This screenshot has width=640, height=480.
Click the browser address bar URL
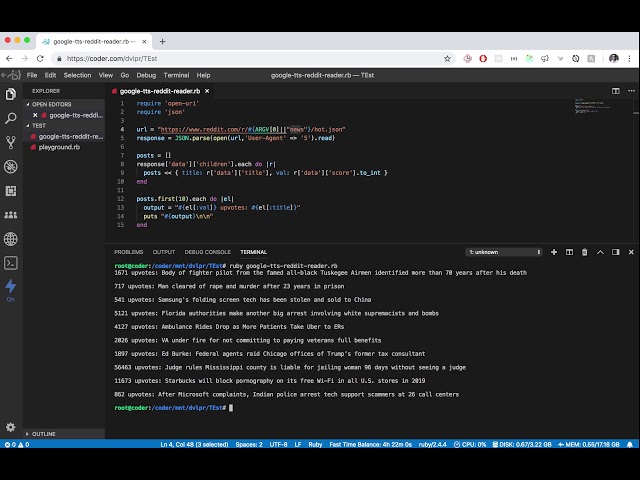[x=112, y=58]
